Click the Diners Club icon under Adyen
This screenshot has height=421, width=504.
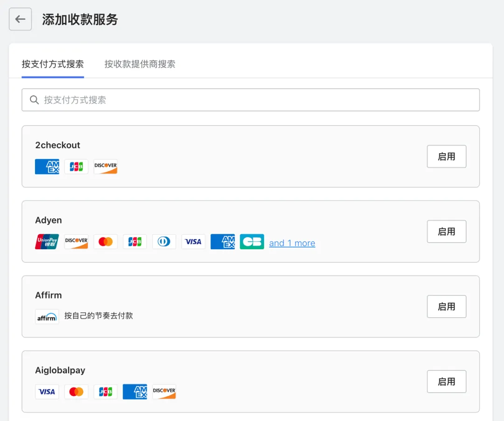coord(164,241)
